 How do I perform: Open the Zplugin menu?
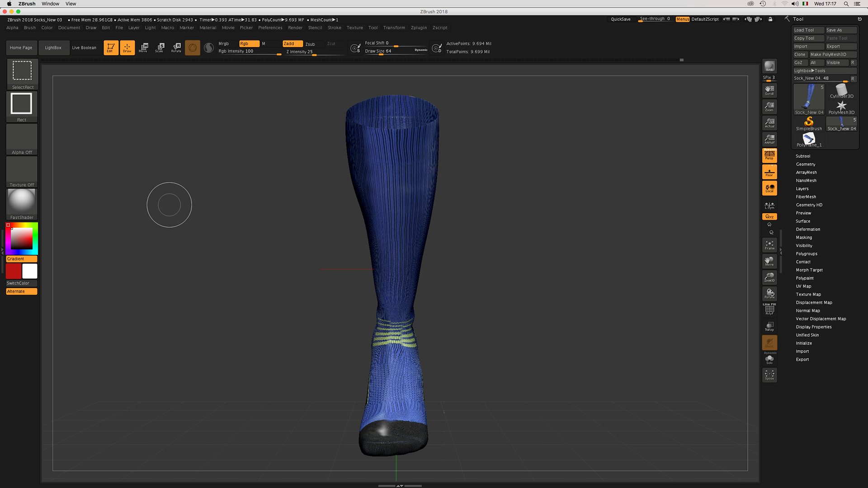tap(419, 28)
